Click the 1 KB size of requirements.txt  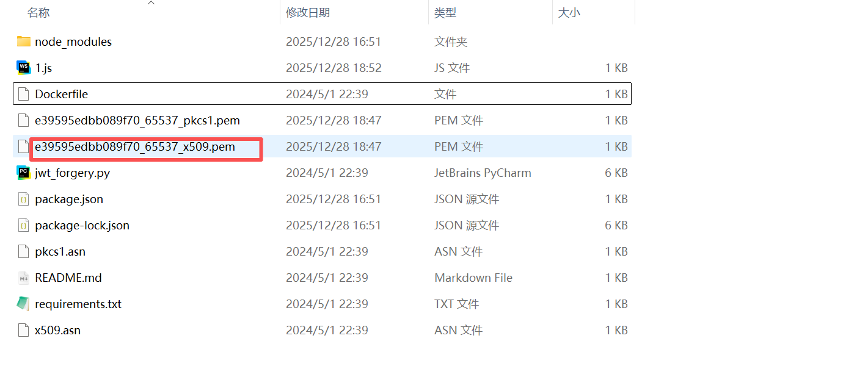point(616,304)
